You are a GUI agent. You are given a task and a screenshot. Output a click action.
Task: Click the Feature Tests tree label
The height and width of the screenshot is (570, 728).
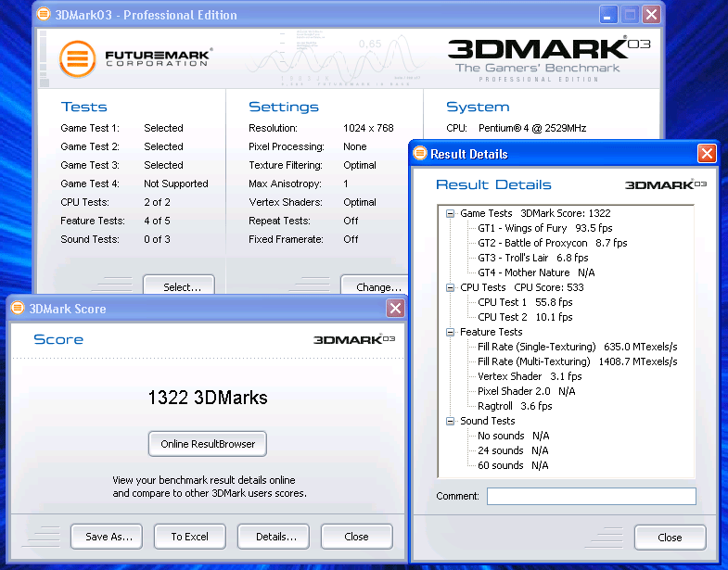tap(492, 333)
